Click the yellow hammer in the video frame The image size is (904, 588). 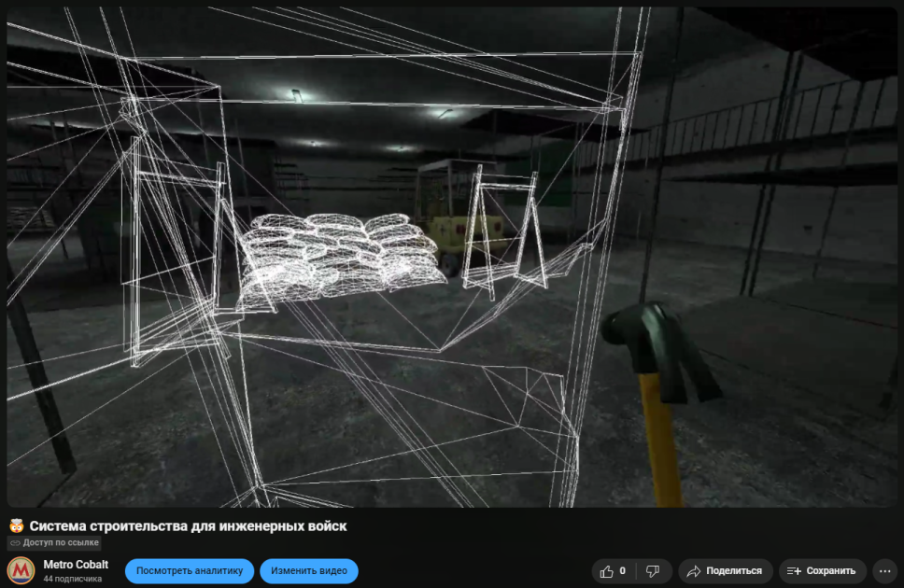click(x=660, y=398)
